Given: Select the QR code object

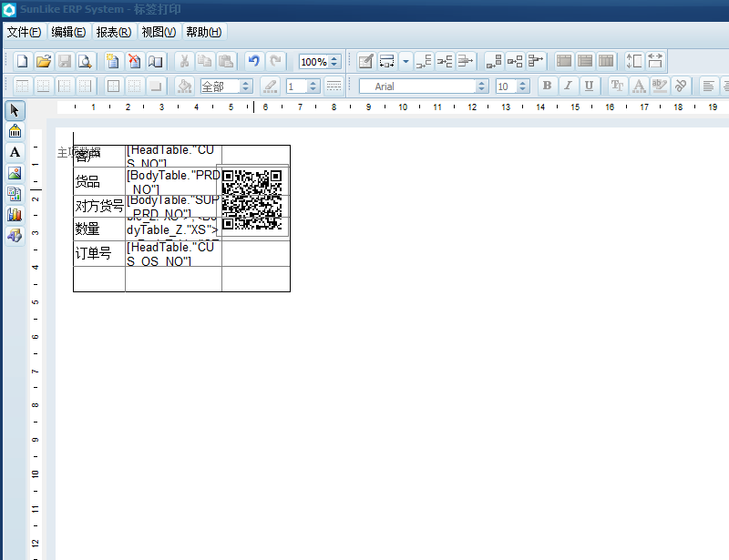Looking at the screenshot, I should [x=252, y=199].
